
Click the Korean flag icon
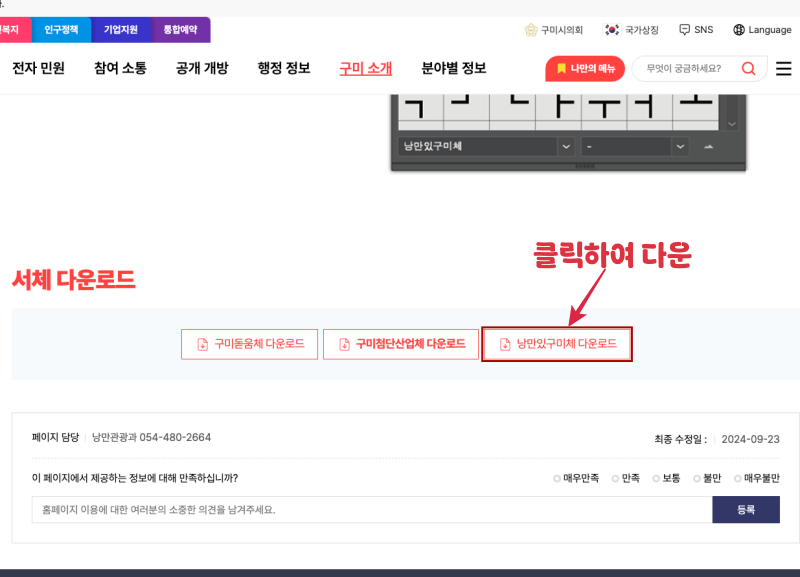click(612, 30)
